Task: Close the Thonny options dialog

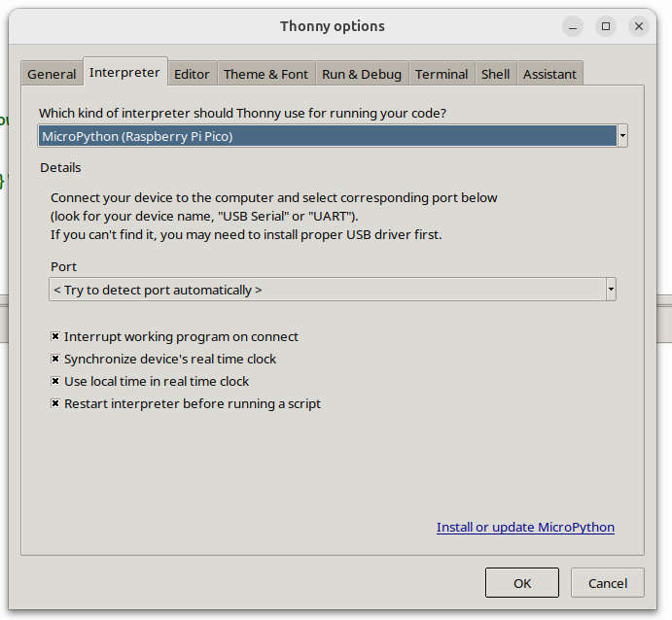Action: (x=639, y=26)
